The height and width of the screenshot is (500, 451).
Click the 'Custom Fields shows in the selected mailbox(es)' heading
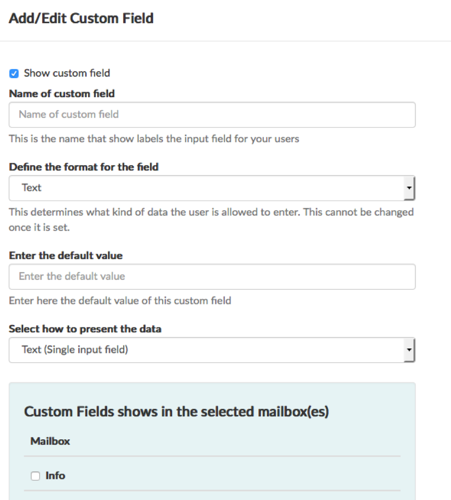[x=176, y=412]
